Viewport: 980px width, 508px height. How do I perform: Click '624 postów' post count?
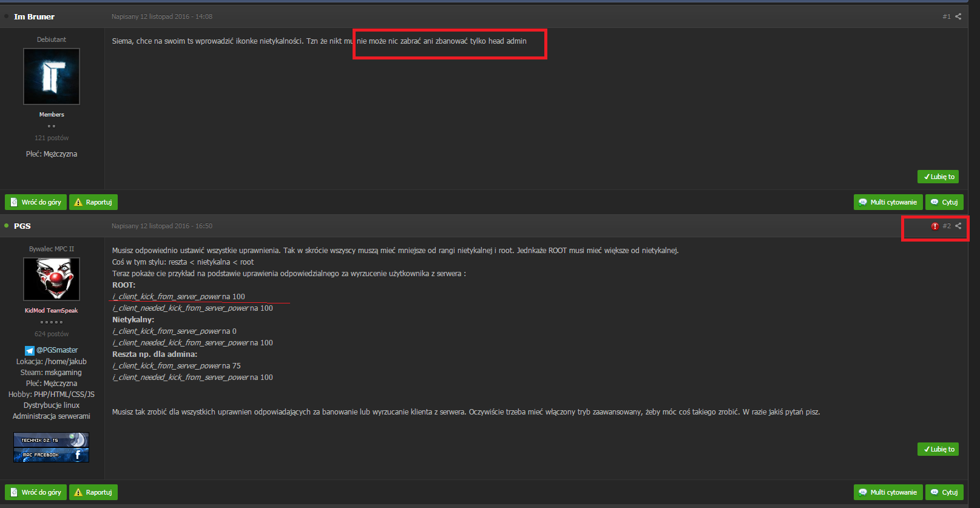pos(52,334)
